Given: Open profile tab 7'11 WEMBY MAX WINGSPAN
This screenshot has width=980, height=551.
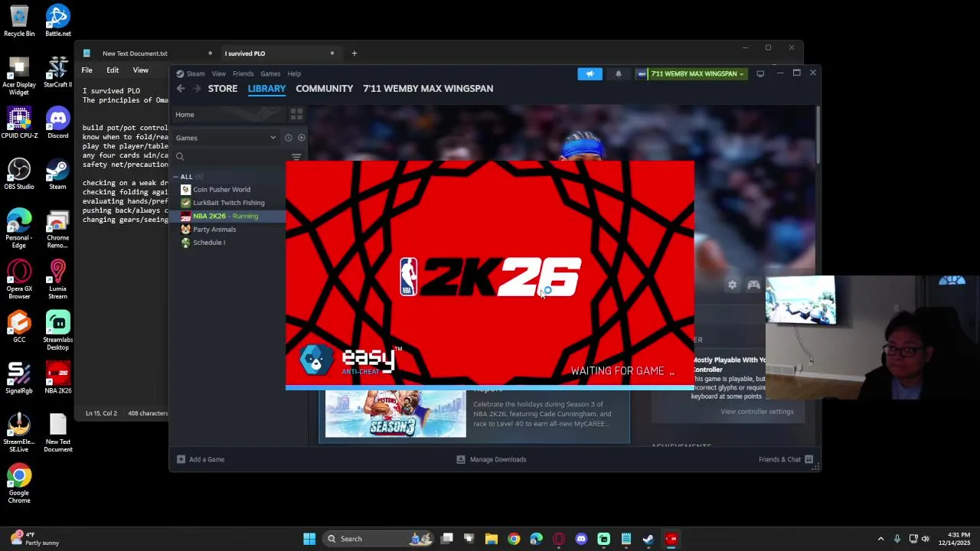Looking at the screenshot, I should pos(428,89).
